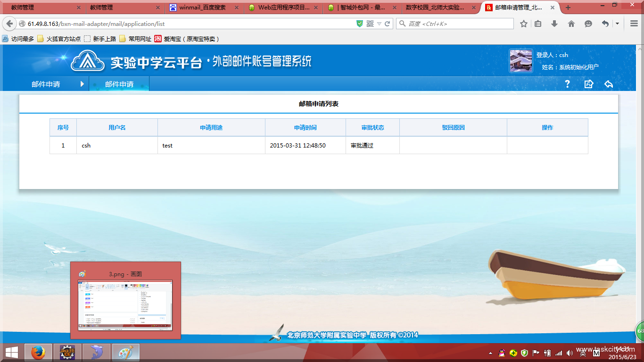Viewport: 644px width, 362px height.
Task: Open the dropdown arrow beside the undo toolbar icon
Action: click(x=617, y=24)
